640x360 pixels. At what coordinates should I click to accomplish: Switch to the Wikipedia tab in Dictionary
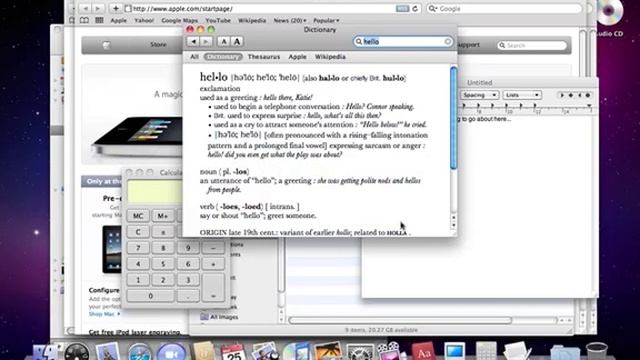pos(330,57)
